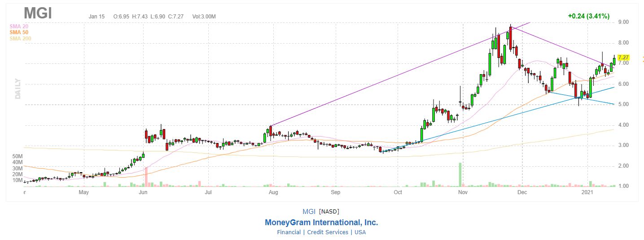The width and height of the screenshot is (644, 240).
Task: Click the Vol:3.00M readout
Action: point(204,17)
